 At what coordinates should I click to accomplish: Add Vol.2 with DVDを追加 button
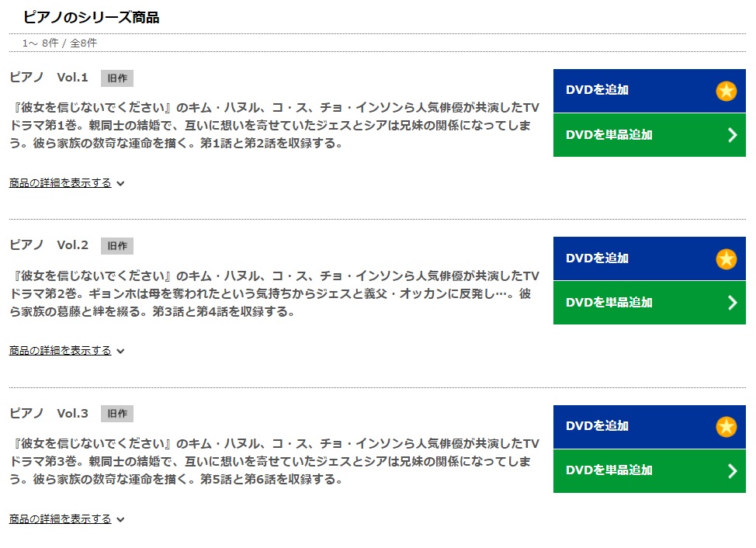(650, 258)
